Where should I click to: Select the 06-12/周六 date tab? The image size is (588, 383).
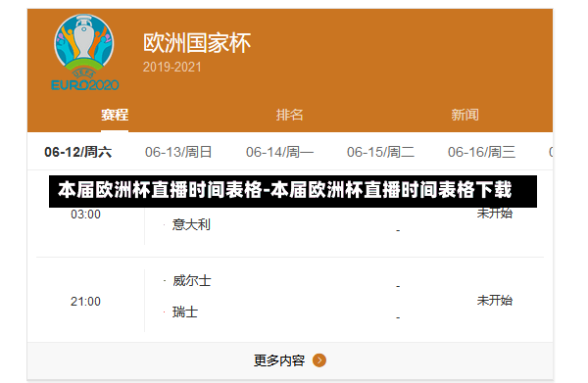pos(78,152)
